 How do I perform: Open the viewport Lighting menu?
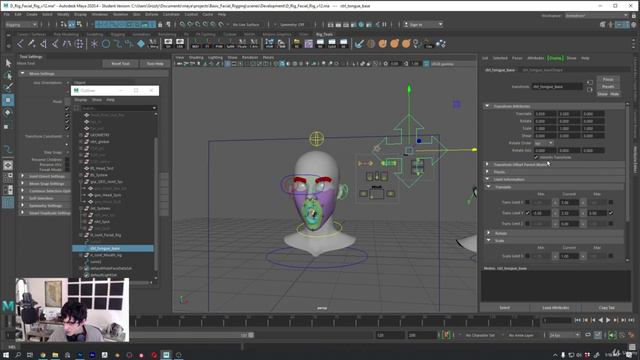click(216, 58)
